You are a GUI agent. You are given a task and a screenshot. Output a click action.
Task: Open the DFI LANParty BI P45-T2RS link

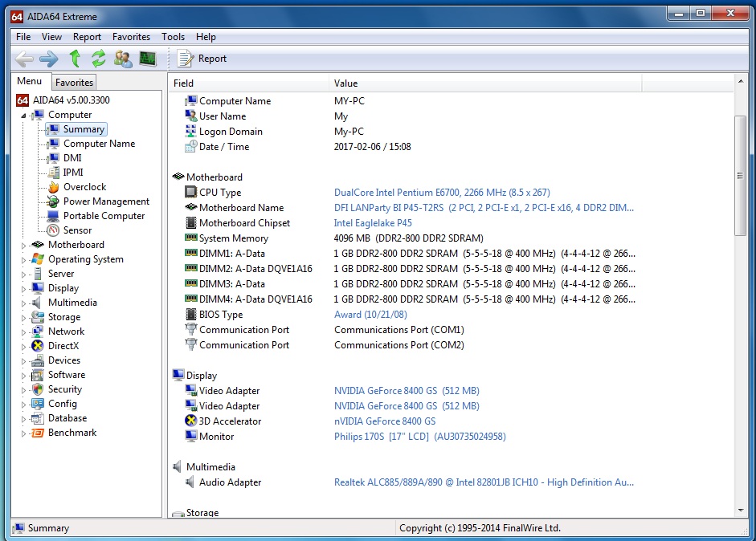tap(484, 208)
